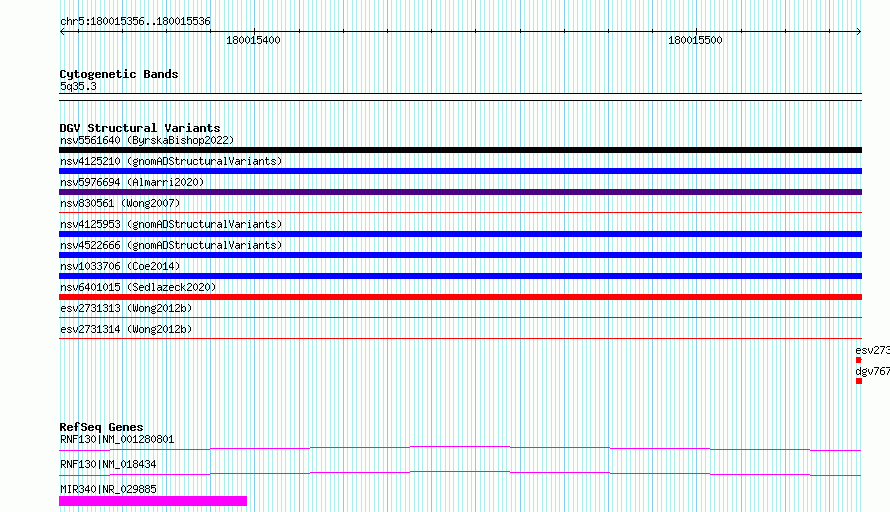This screenshot has width=890, height=512.
Task: Open variant nsv5561640 (ByrskaBishop2022) label
Action: point(147,140)
